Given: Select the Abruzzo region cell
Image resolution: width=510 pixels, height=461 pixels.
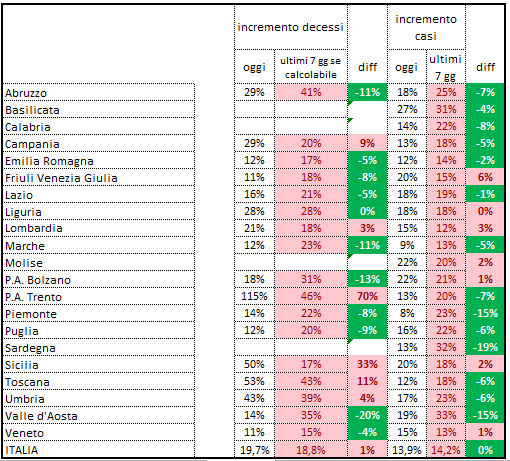Looking at the screenshot, I should (99, 92).
